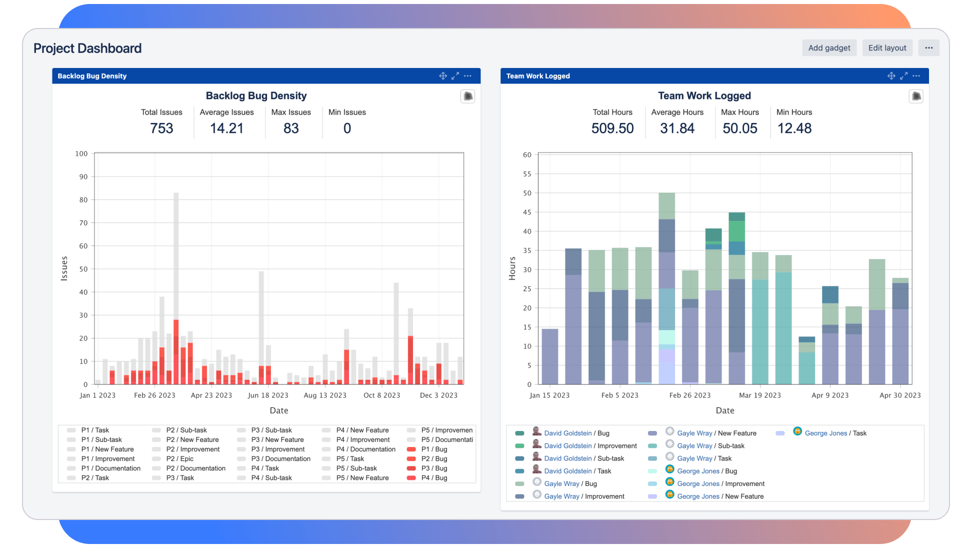Click the Min Hours value 12.48
972x560 pixels.
pos(794,128)
